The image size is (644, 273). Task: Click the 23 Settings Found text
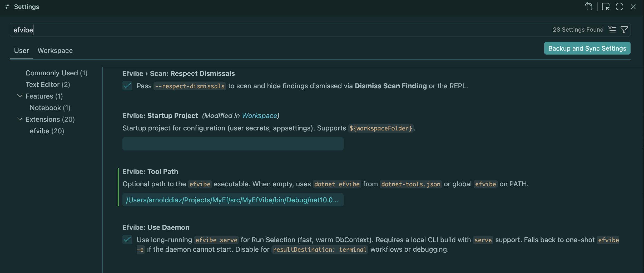coord(578,30)
